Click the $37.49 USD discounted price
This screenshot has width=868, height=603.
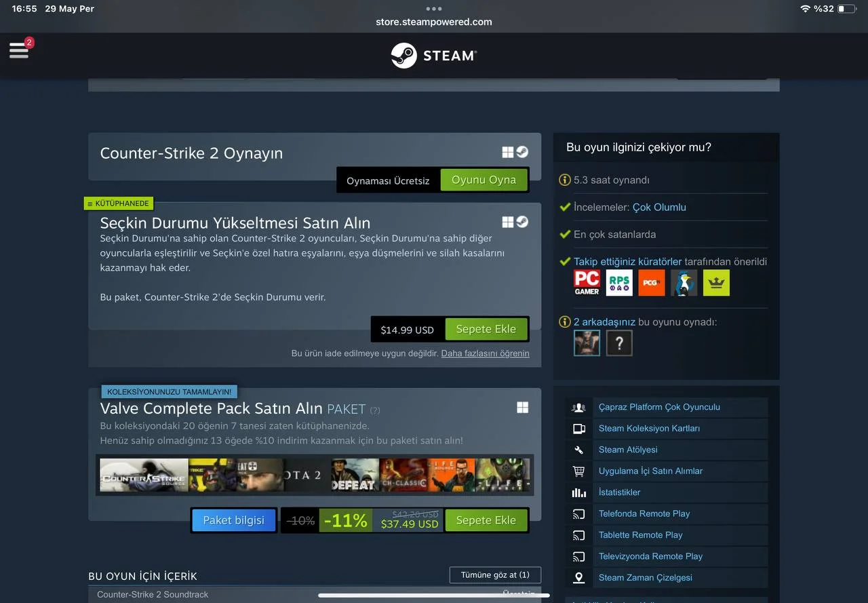(x=410, y=524)
